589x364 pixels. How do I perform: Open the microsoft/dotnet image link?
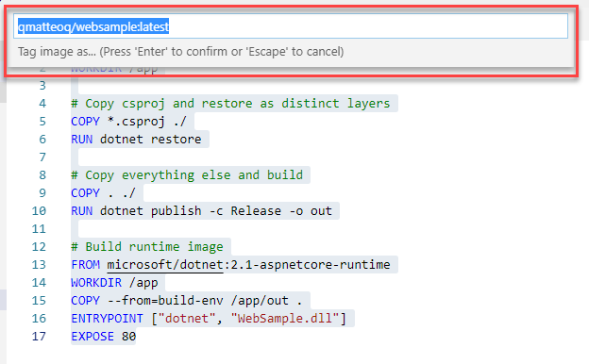pyautogui.click(x=165, y=265)
